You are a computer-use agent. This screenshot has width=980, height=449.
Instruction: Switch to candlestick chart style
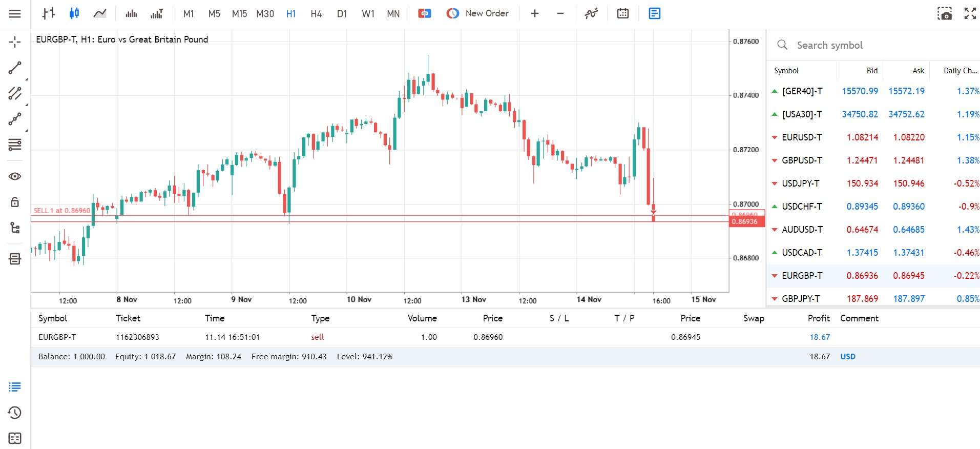pos(74,14)
